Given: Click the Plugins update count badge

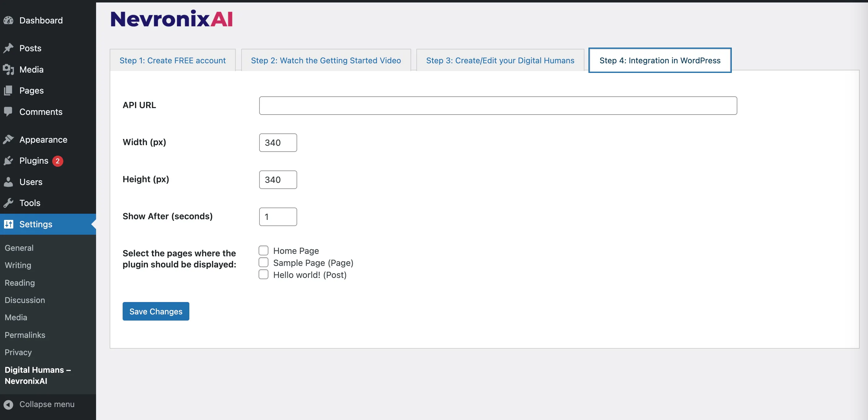Looking at the screenshot, I should click(x=58, y=161).
